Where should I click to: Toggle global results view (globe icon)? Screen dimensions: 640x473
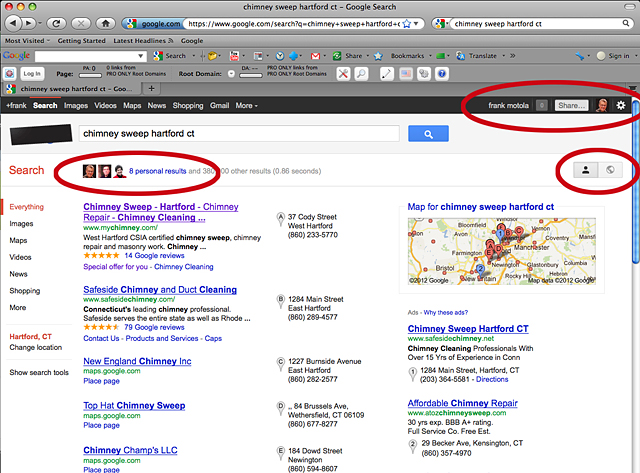pos(610,170)
